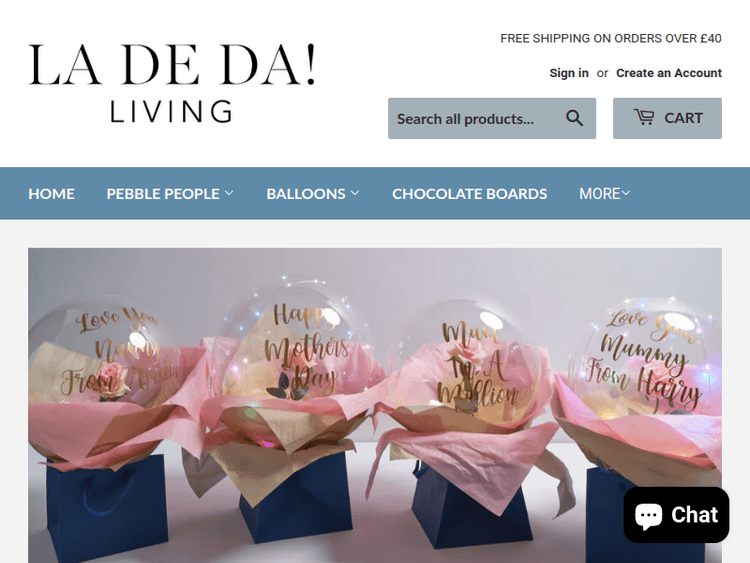
Task: Click the free shipping announcement text
Action: tap(611, 38)
